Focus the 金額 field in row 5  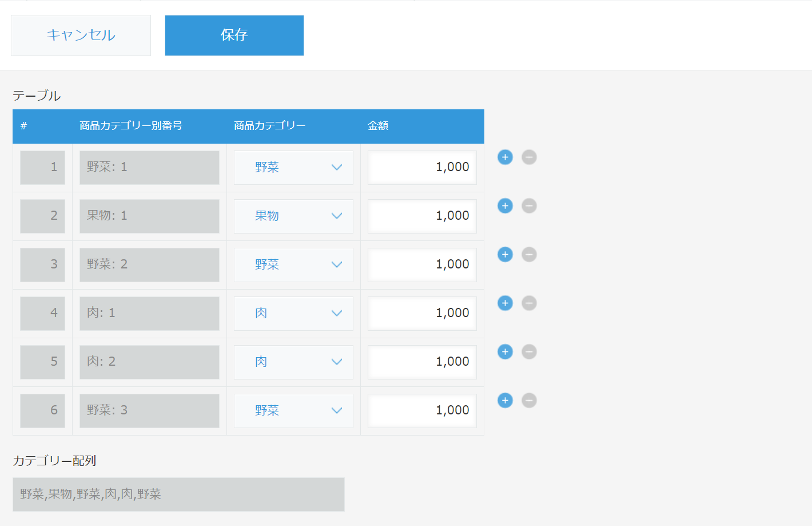click(x=422, y=362)
